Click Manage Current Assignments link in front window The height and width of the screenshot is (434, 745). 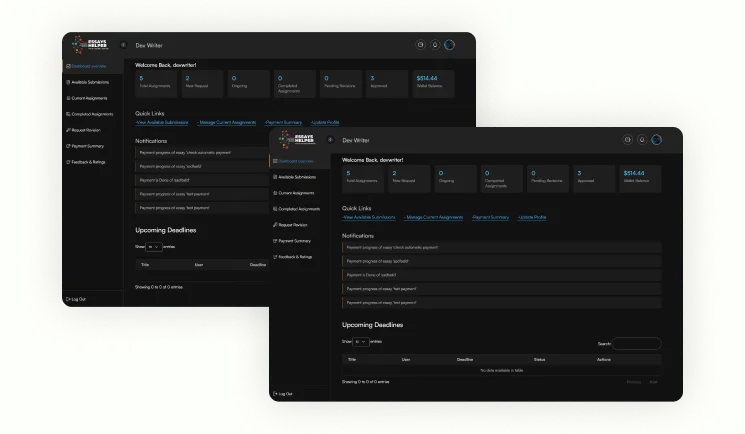click(x=434, y=217)
